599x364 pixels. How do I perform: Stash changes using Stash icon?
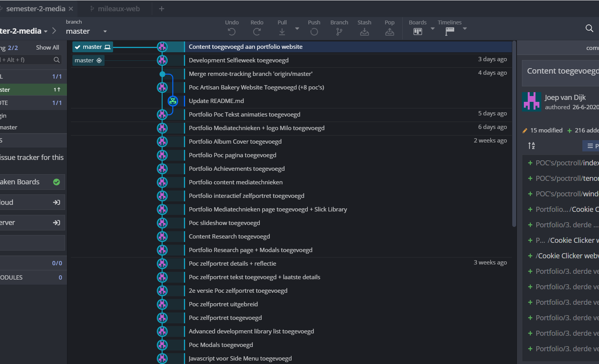tap(364, 32)
